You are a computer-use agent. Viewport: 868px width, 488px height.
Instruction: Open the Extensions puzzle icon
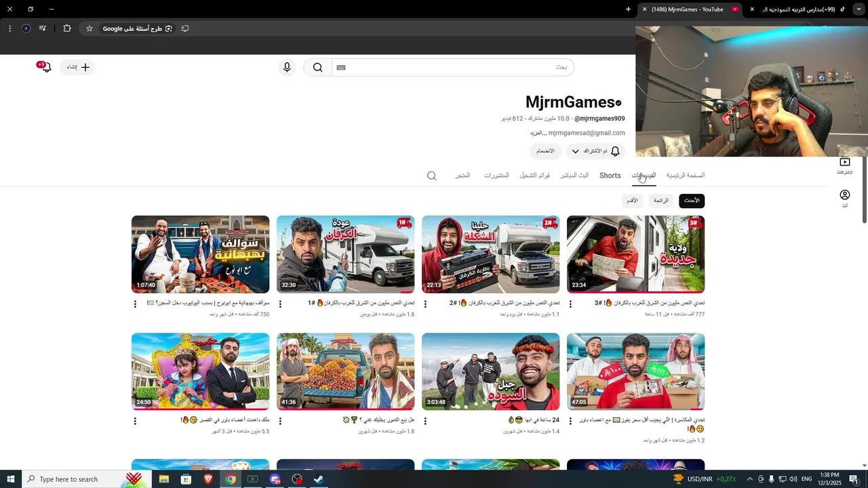pos(67,28)
